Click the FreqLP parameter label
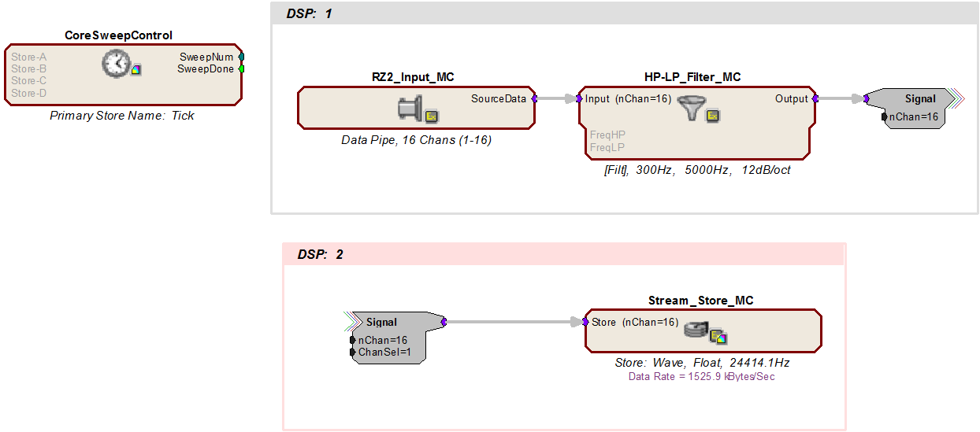The height and width of the screenshot is (432, 980). coord(607,147)
